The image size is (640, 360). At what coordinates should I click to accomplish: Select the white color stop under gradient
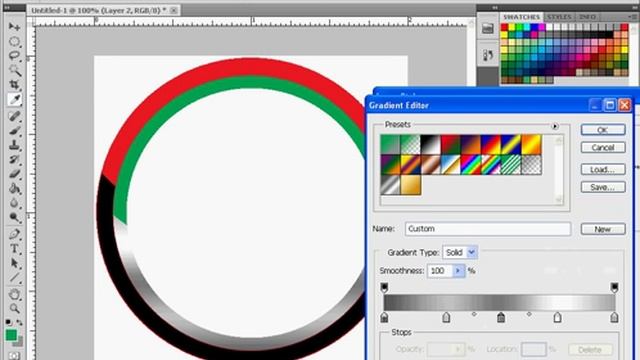(557, 318)
